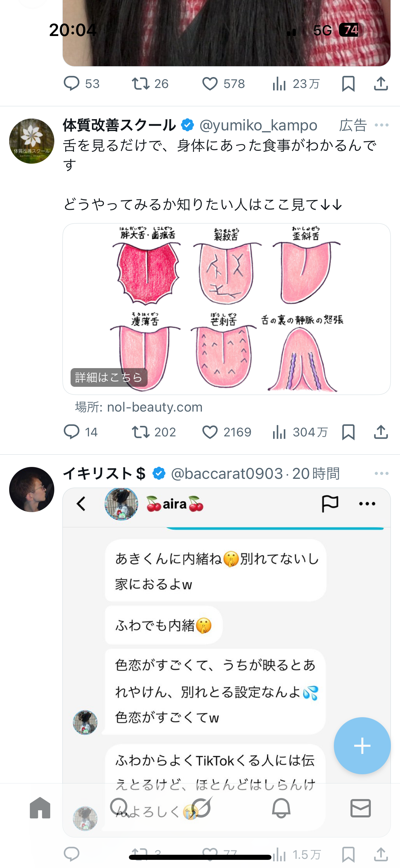Image resolution: width=400 pixels, height=868 pixels.
Task: Open the tongue types illustration image
Action: tap(226, 299)
